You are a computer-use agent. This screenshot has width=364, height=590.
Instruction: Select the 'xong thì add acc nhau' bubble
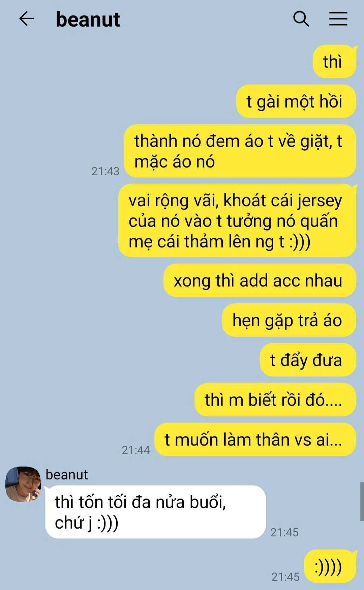pos(260,281)
